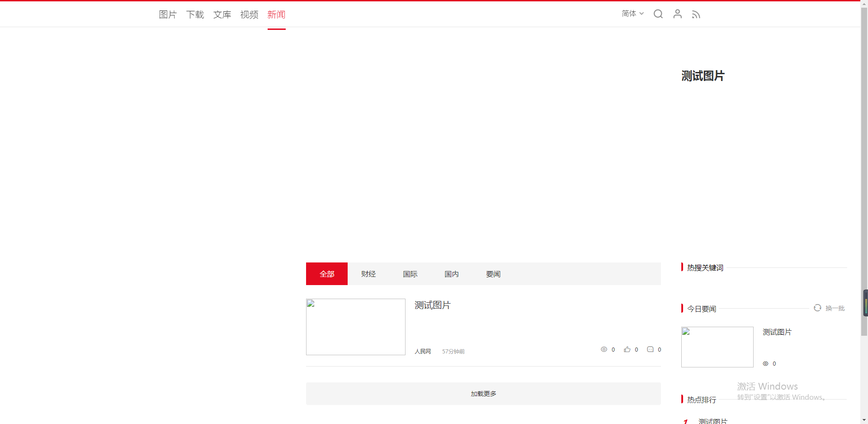Open 测试图片 link under 今日要闻
868x424 pixels.
[777, 332]
